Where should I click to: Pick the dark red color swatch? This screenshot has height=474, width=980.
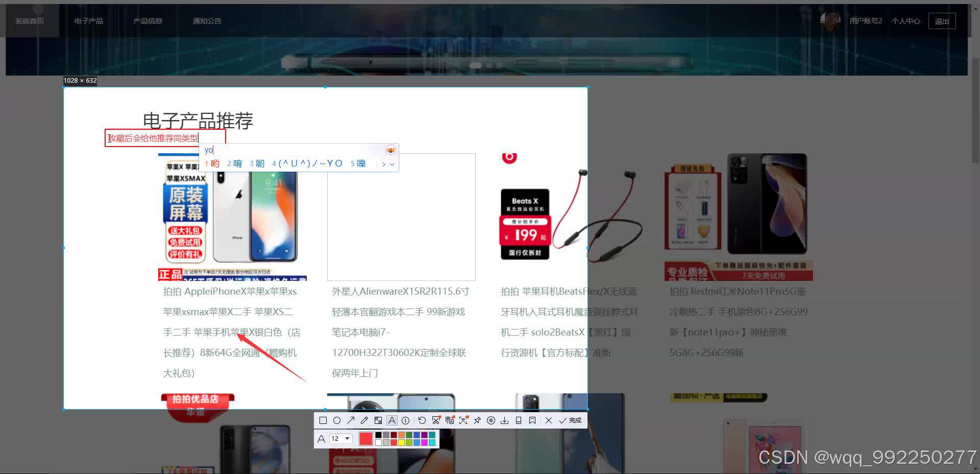394,435
